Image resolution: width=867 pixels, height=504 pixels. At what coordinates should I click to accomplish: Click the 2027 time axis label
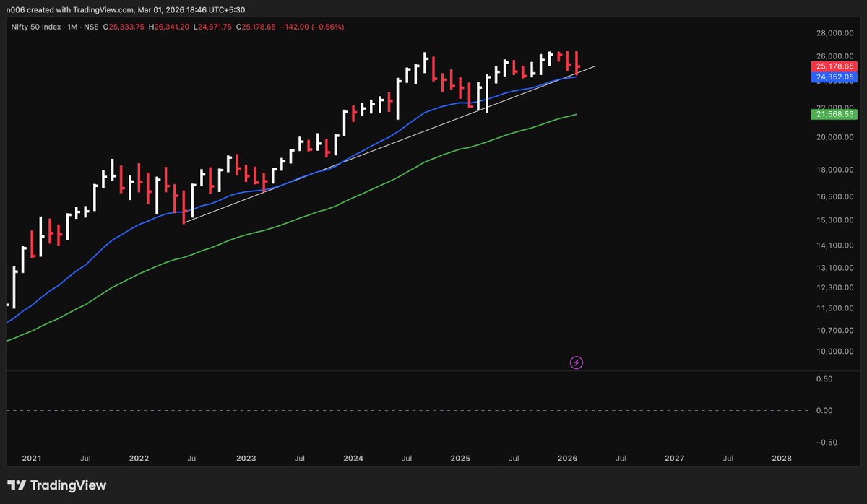pos(674,459)
